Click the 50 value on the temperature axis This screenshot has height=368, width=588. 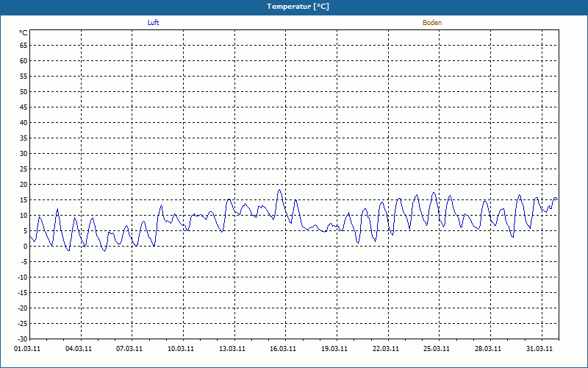click(24, 91)
